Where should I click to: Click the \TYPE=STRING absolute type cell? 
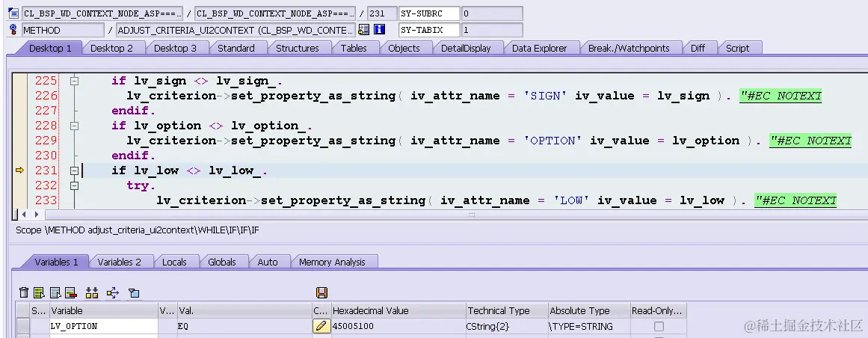(589, 326)
